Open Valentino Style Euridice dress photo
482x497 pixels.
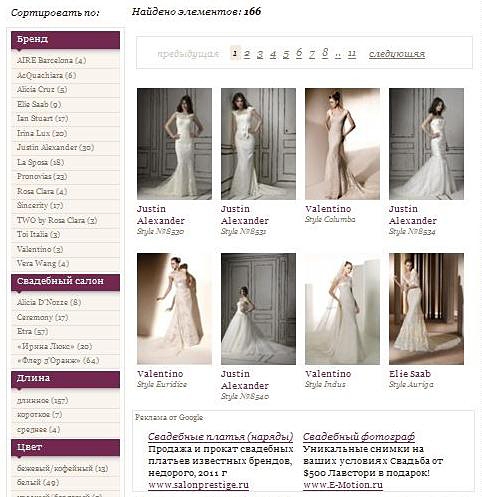tap(174, 309)
